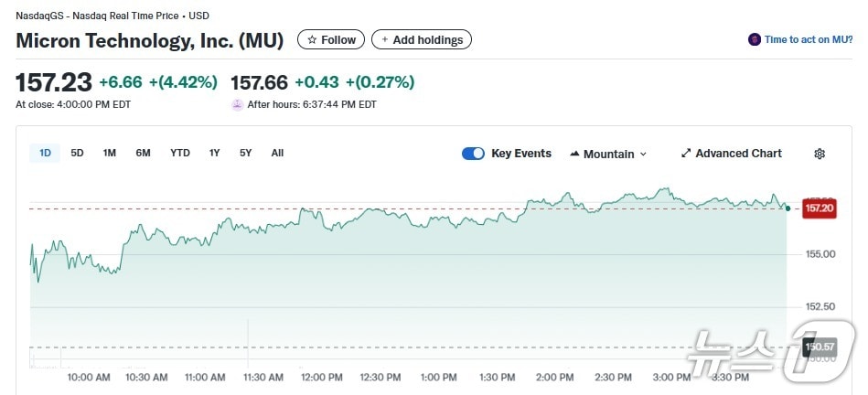This screenshot has width=868, height=395.
Task: Select the 1M range tab
Action: pyautogui.click(x=110, y=153)
